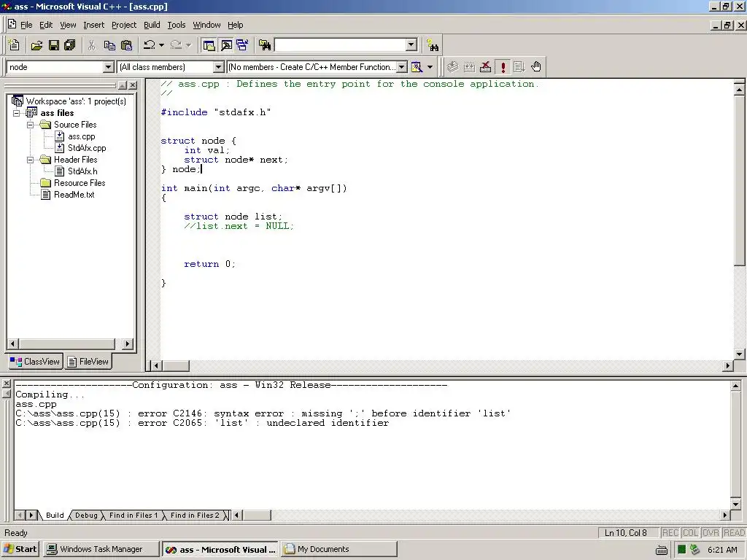747x560 pixels.
Task: Click the Compile icon in Build minibar
Action: pyautogui.click(x=452, y=67)
